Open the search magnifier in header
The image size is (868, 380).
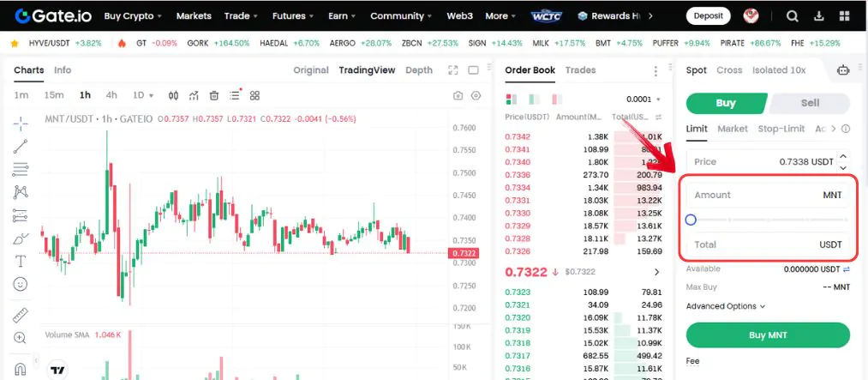tap(793, 16)
